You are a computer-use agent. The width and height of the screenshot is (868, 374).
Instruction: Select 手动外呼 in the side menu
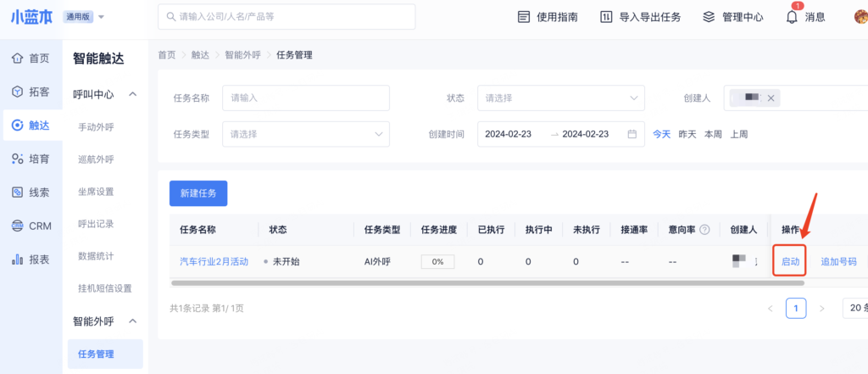coord(96,127)
